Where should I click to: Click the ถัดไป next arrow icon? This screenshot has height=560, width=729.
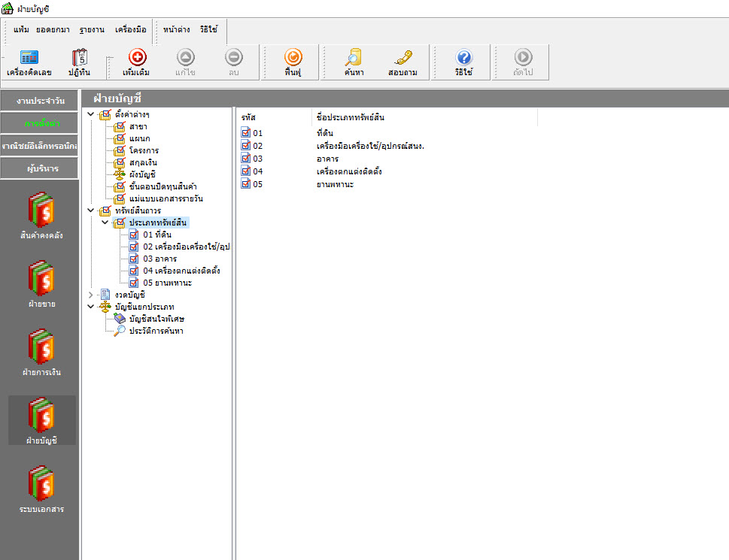[x=523, y=62]
